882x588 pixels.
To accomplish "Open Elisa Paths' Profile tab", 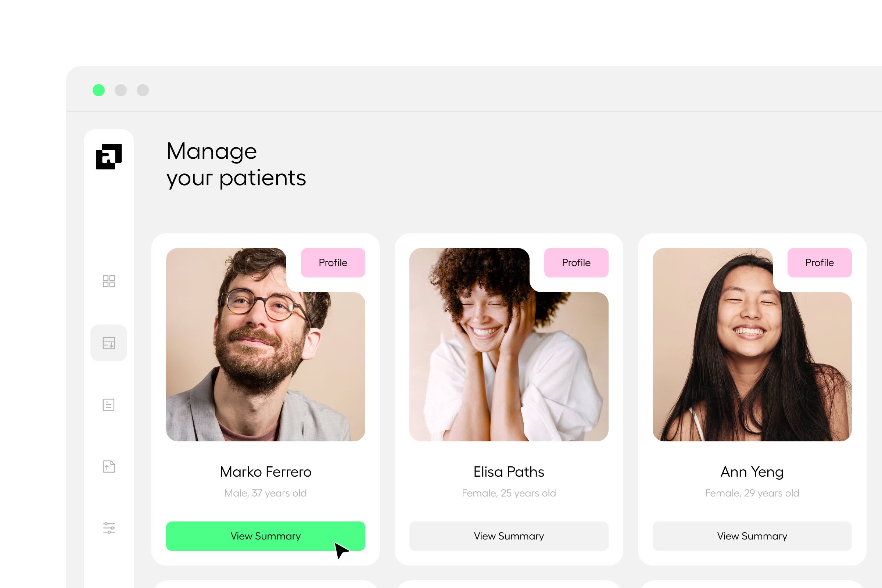I will coord(576,262).
